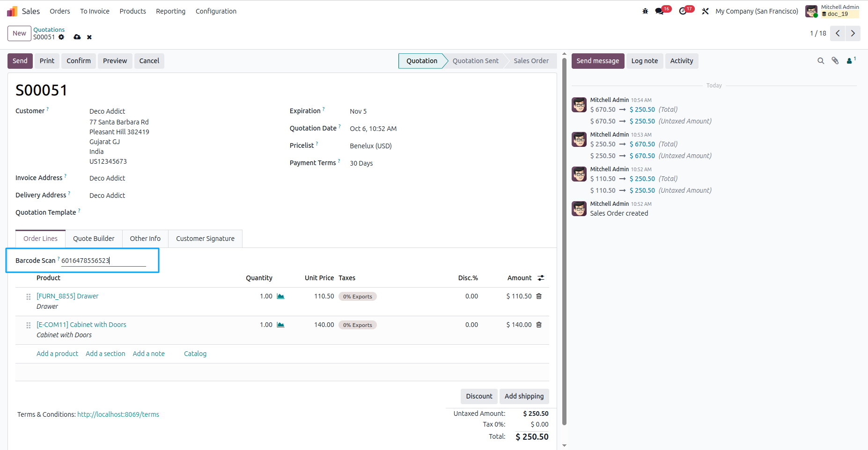Screen dimensions: 868x450
Task: Open the record actions gear menu
Action: [x=61, y=37]
